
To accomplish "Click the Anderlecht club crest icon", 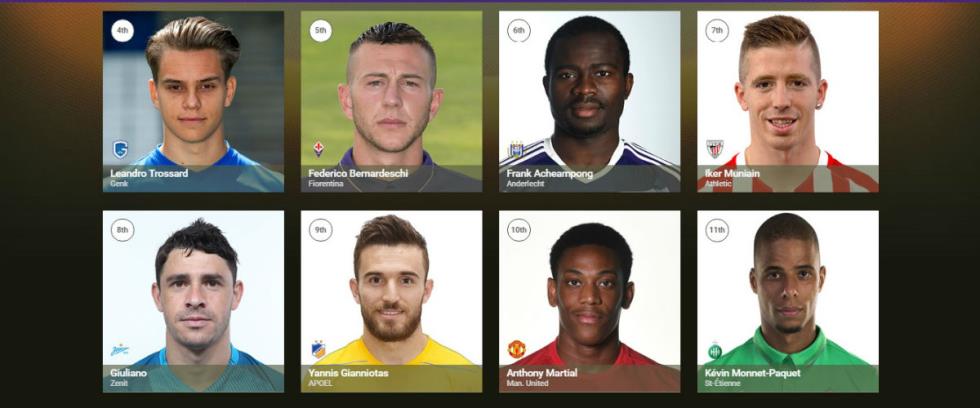I will pyautogui.click(x=516, y=149).
